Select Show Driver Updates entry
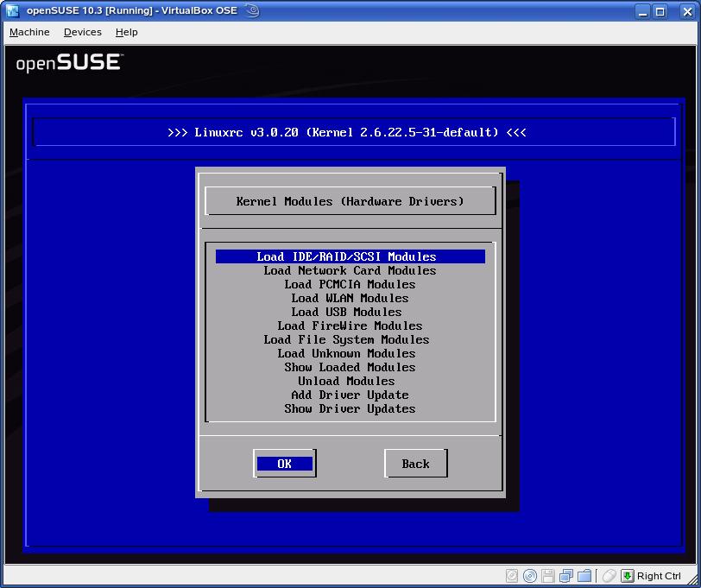Image resolution: width=701 pixels, height=588 pixels. click(x=350, y=409)
